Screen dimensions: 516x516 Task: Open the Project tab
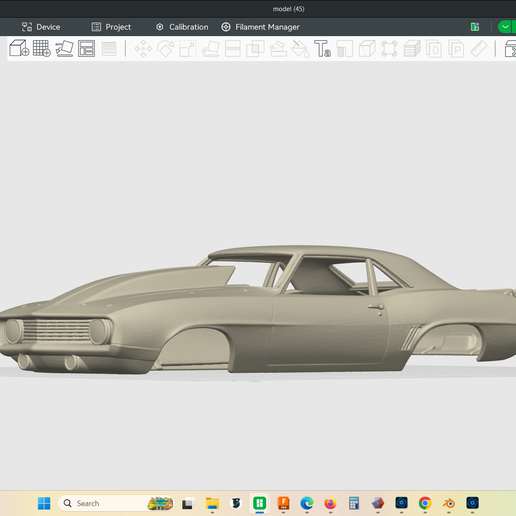pos(111,27)
